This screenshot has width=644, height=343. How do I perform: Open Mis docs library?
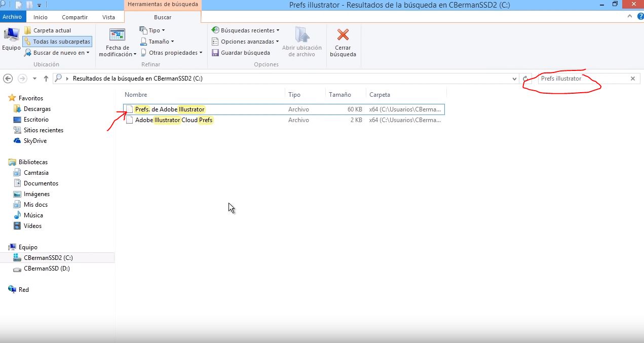coord(35,205)
